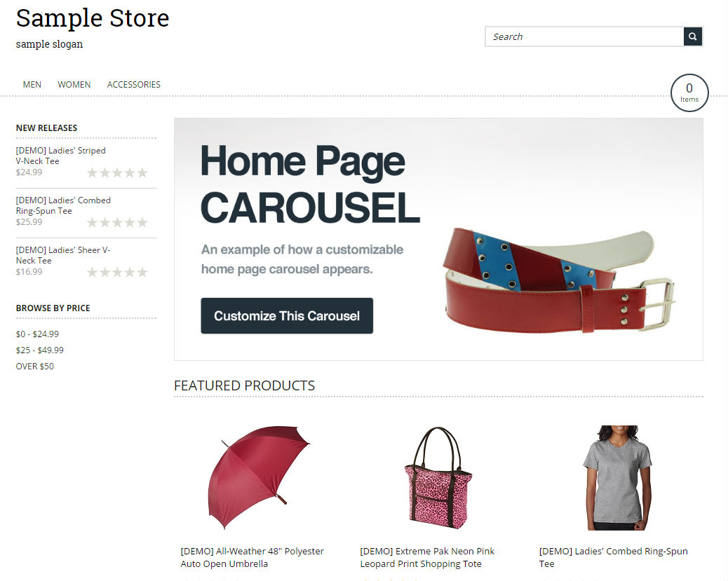Click star rating for Ladies' Combed Ring-Spun Tee
This screenshot has height=581, width=728.
[x=117, y=222]
